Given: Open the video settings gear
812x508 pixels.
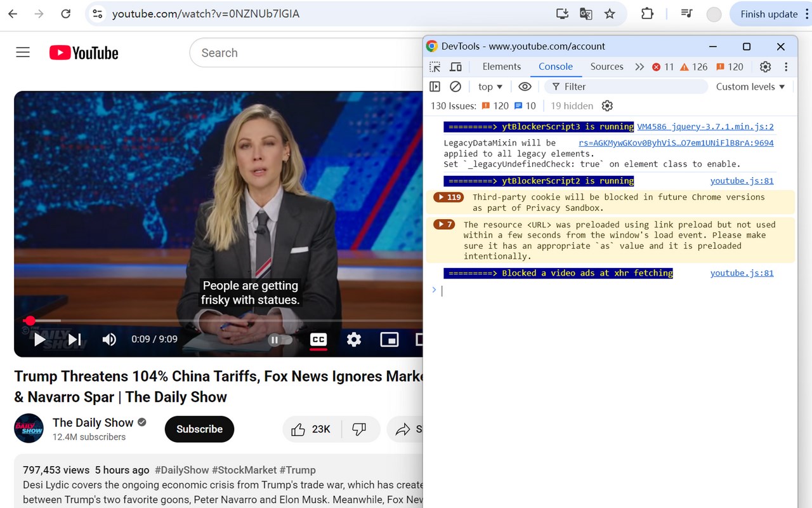Looking at the screenshot, I should (x=354, y=339).
